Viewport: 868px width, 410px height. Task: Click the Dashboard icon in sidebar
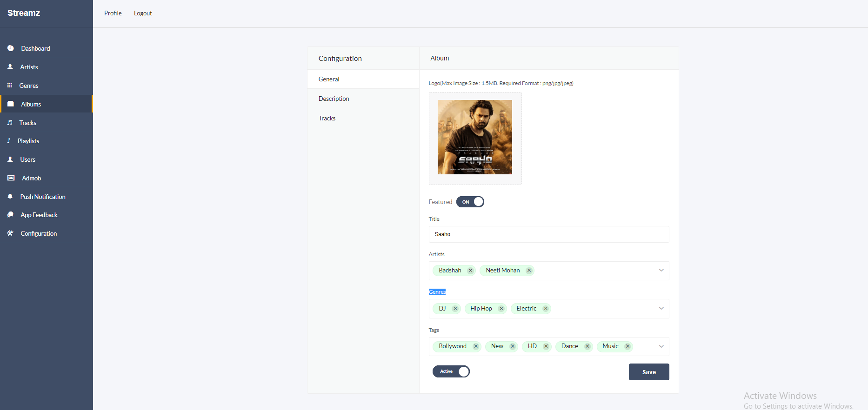pyautogui.click(x=11, y=48)
